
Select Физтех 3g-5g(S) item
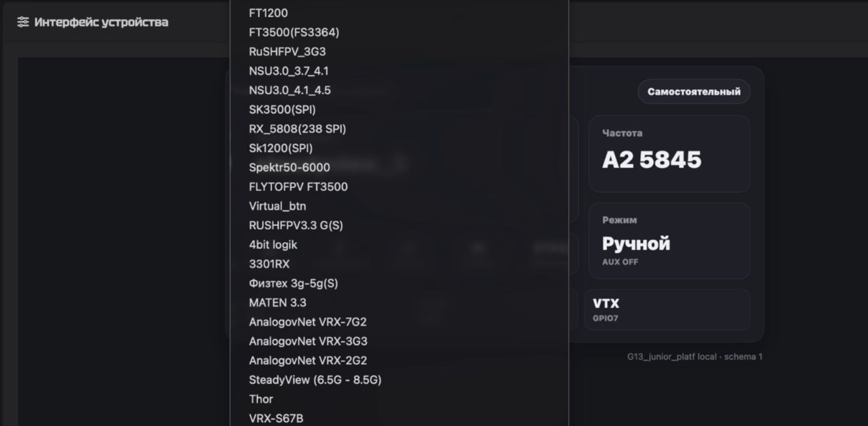(x=399, y=284)
